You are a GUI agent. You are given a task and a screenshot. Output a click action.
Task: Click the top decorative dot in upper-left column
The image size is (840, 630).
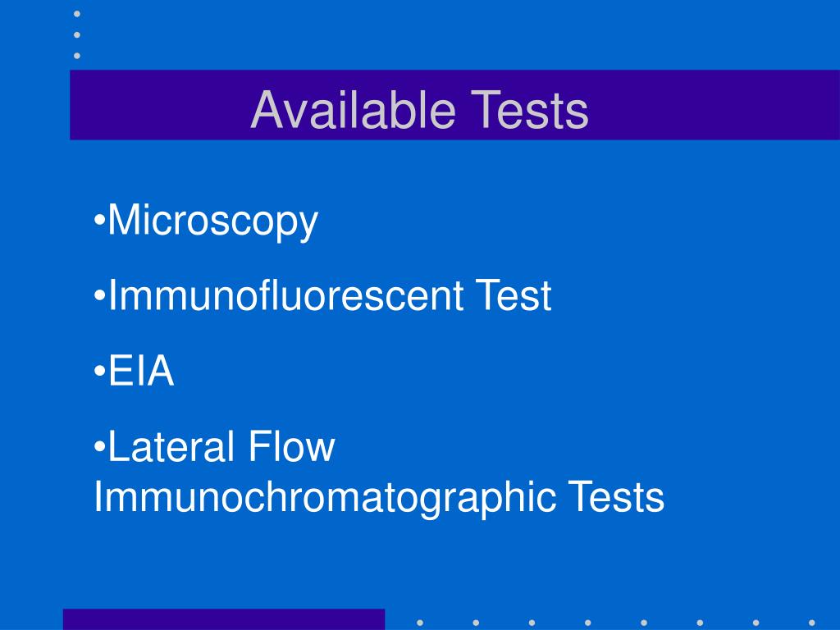point(77,14)
